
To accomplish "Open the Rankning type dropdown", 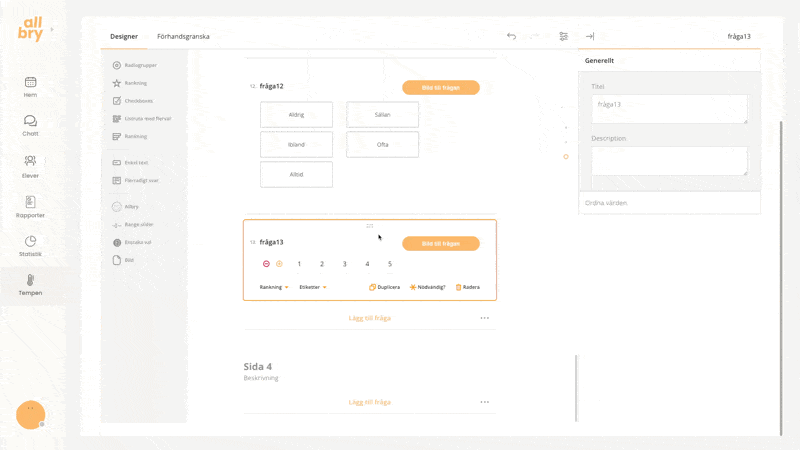I will tap(274, 287).
